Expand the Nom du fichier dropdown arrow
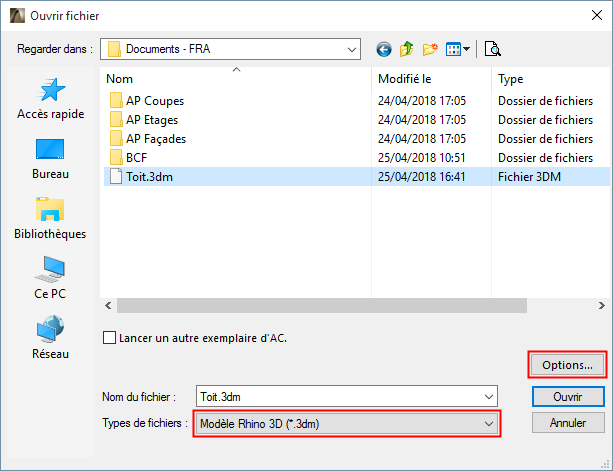The height and width of the screenshot is (471, 613). tap(489, 397)
